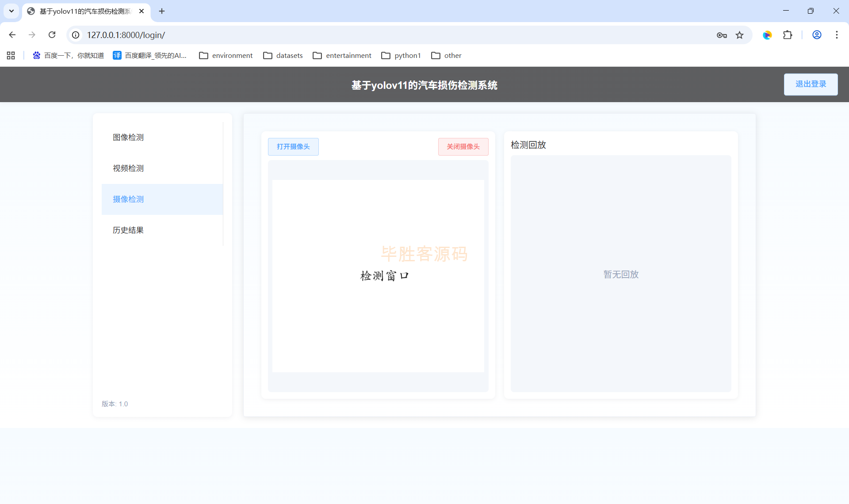Viewport: 849px width, 504px height.
Task: Select 图像检测 in the sidebar menu
Action: point(128,137)
